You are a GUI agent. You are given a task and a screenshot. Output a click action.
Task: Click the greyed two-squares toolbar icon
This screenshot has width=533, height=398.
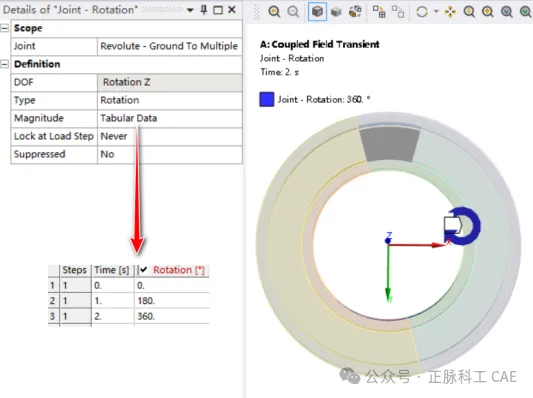pos(398,12)
